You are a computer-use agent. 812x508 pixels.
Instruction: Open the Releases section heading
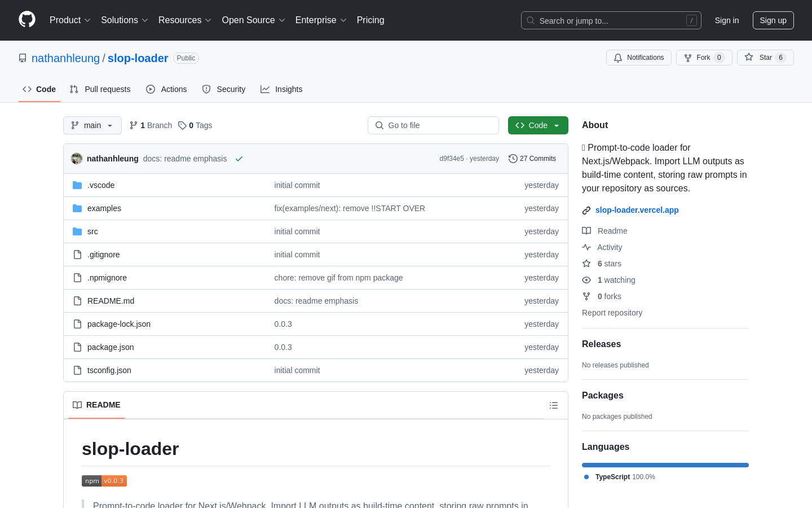(x=601, y=344)
